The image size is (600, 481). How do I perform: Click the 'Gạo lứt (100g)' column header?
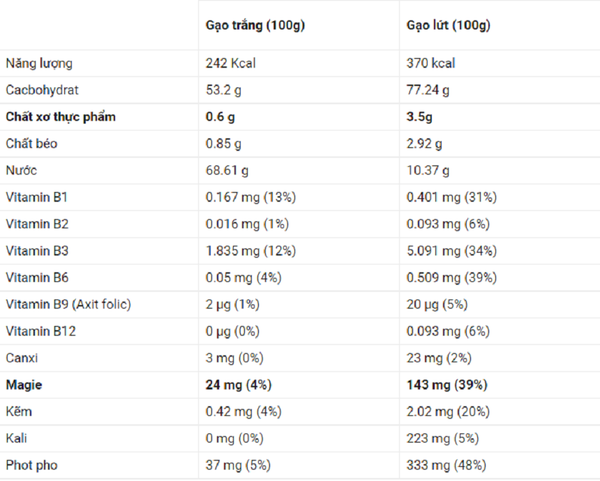[448, 25]
